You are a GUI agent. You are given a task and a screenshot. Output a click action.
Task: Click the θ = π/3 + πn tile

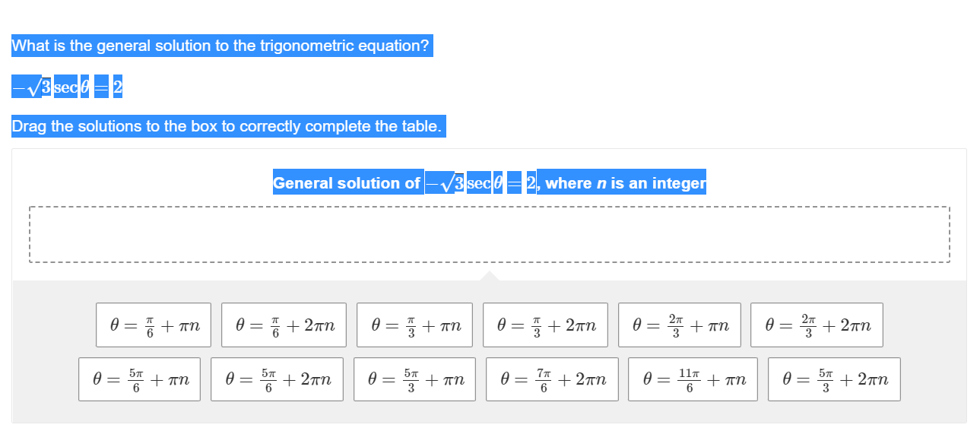click(x=414, y=325)
